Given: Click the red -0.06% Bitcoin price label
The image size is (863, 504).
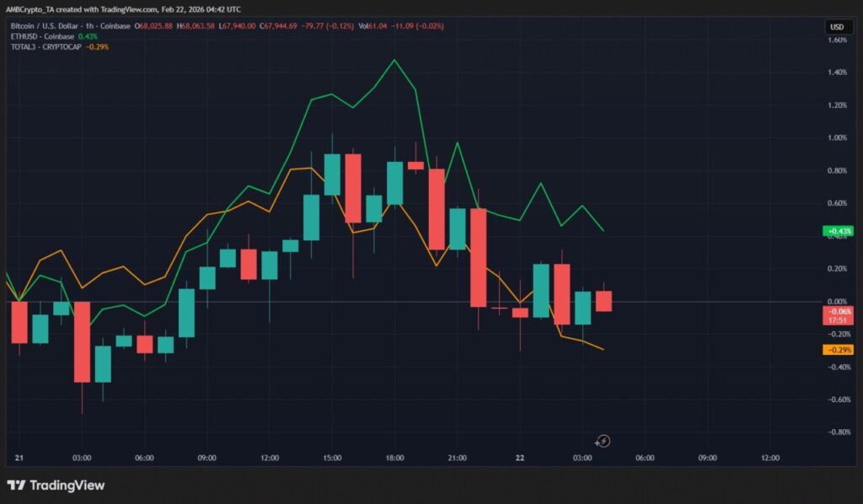Looking at the screenshot, I should point(839,312).
